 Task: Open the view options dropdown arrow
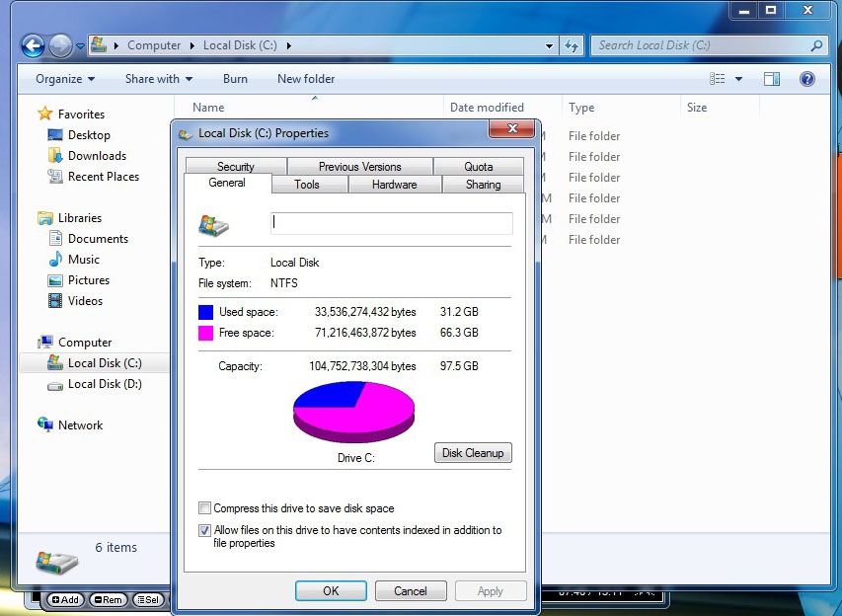pos(738,79)
